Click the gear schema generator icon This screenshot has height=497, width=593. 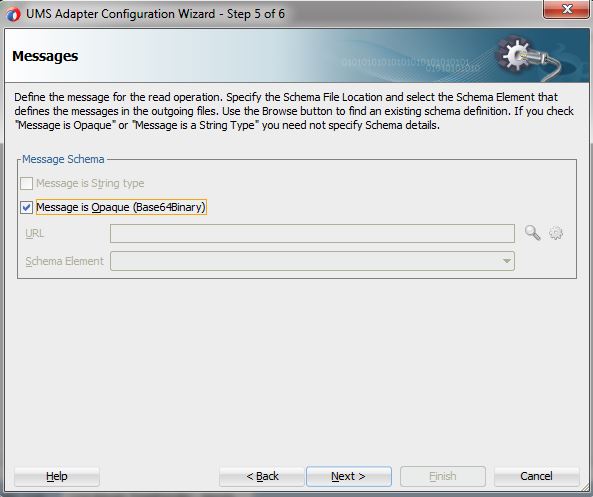(556, 233)
